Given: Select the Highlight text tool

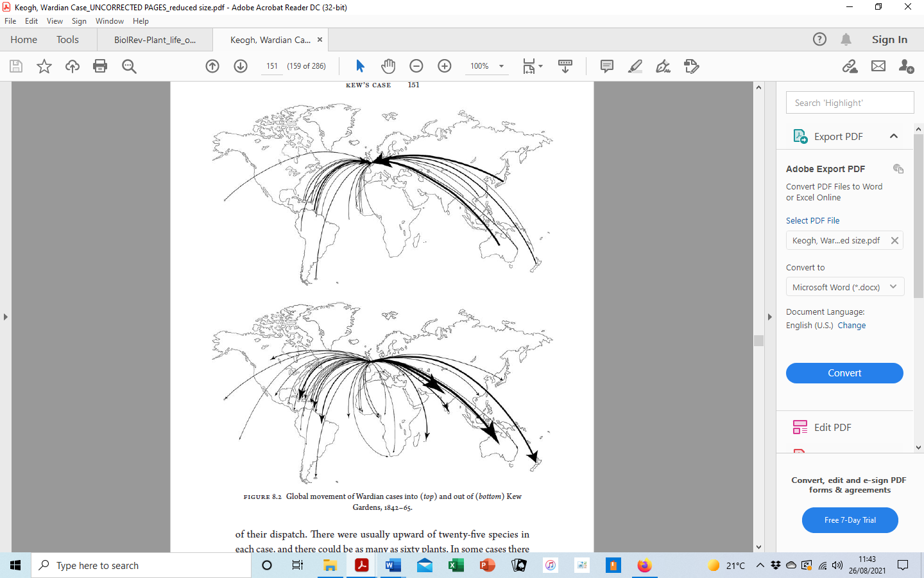Looking at the screenshot, I should [635, 66].
